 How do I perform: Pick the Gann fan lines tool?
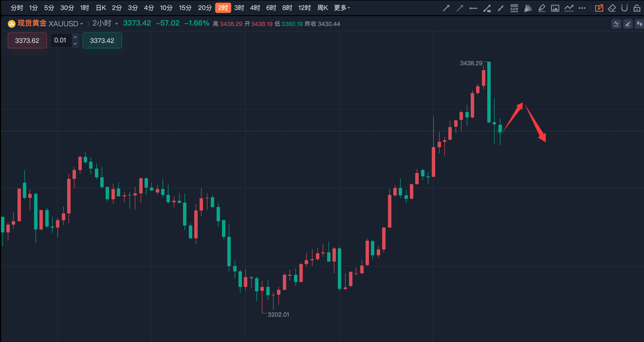528,8
